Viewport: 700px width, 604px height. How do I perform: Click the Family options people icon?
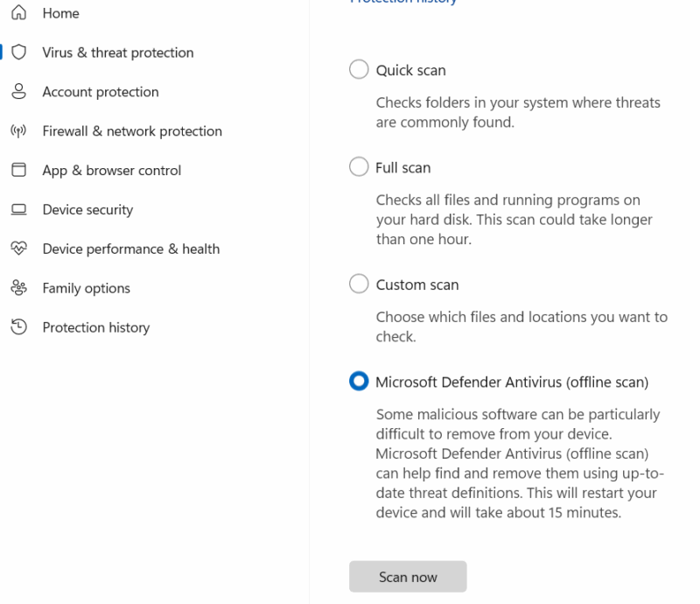point(18,288)
